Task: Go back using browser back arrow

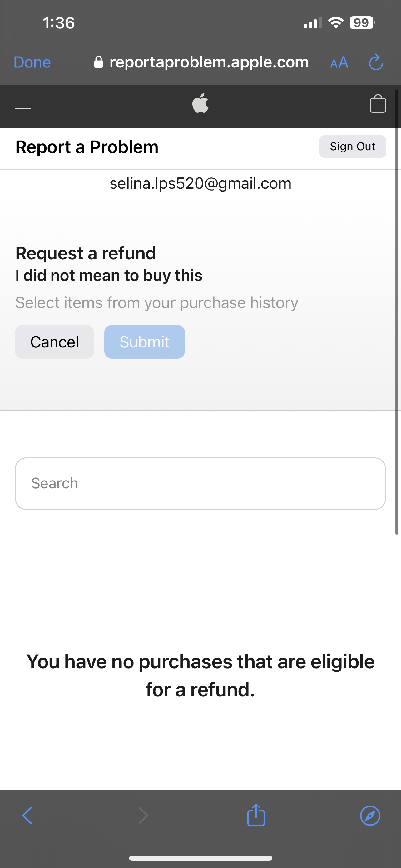Action: (27, 816)
